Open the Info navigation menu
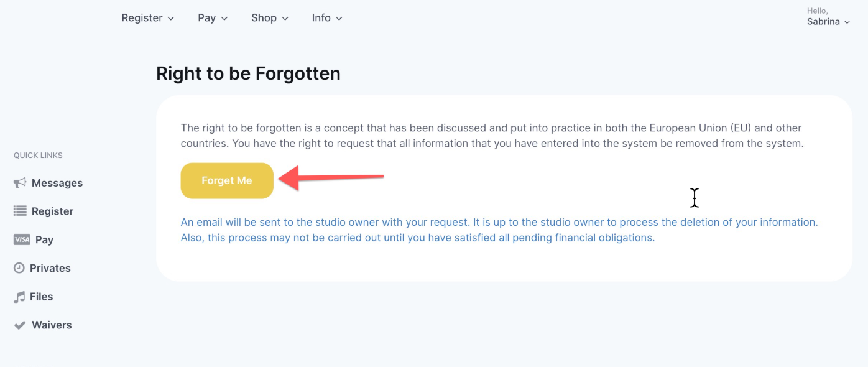The height and width of the screenshot is (367, 868). [327, 18]
